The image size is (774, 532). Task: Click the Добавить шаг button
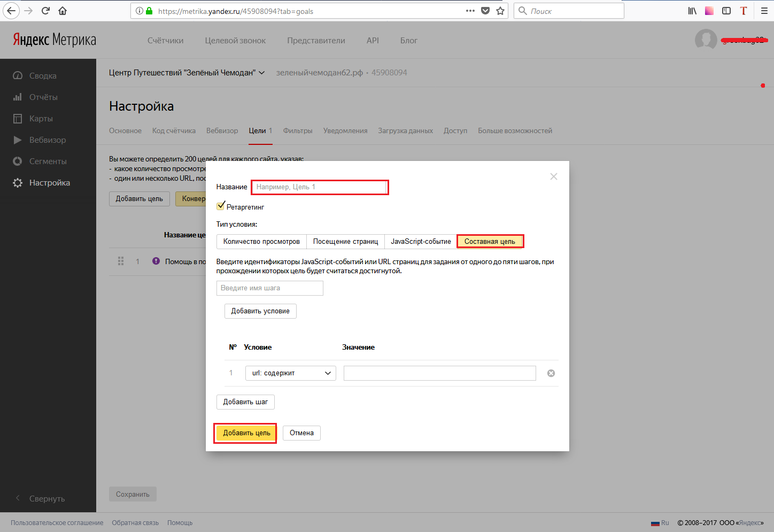tap(245, 402)
